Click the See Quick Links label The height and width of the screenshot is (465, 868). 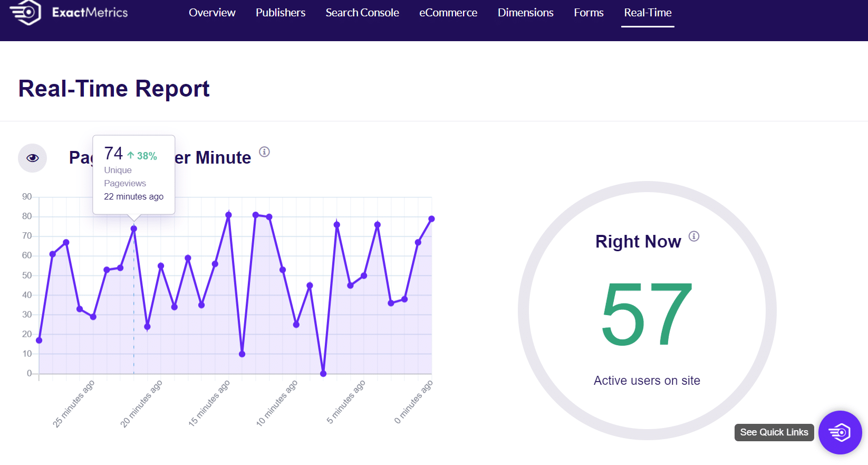tap(774, 432)
